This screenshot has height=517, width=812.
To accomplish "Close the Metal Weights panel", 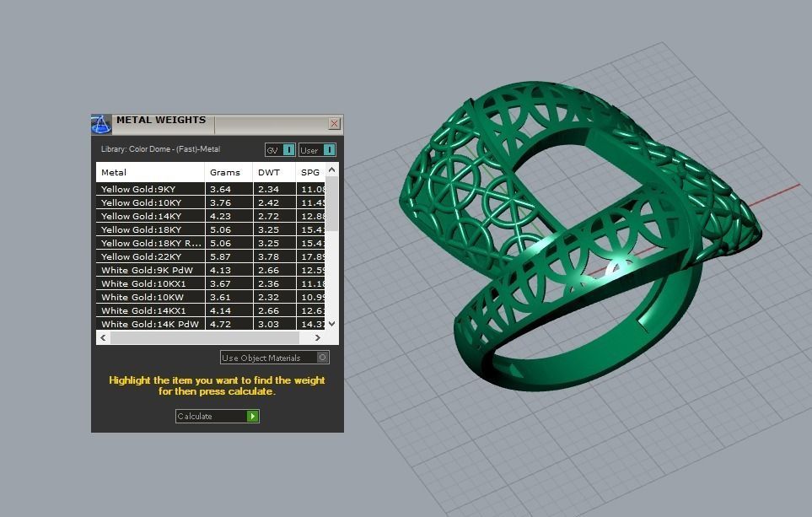I will point(334,123).
